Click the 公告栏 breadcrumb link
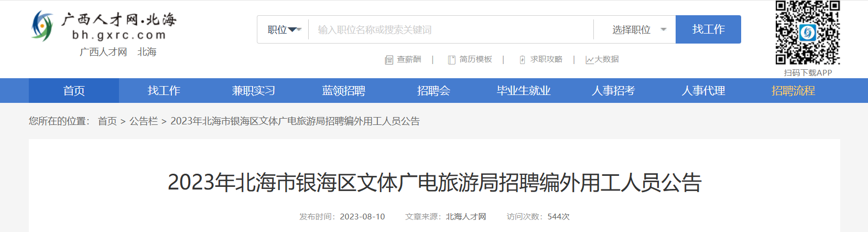 point(144,121)
